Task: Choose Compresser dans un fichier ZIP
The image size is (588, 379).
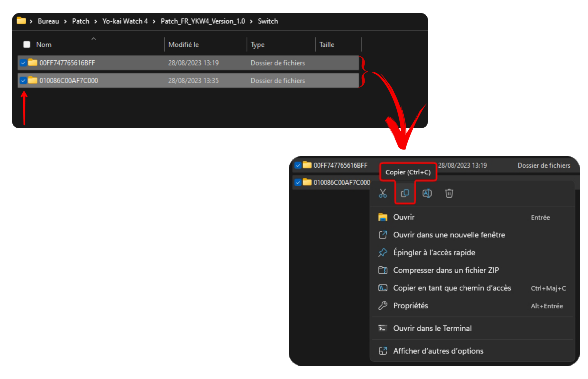Action: point(446,270)
